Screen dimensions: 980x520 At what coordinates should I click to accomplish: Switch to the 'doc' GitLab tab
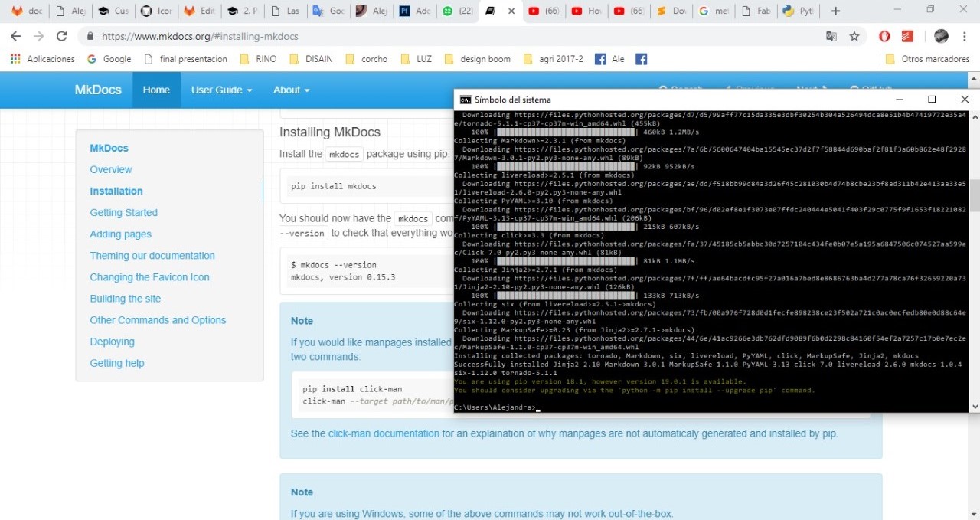tap(25, 11)
